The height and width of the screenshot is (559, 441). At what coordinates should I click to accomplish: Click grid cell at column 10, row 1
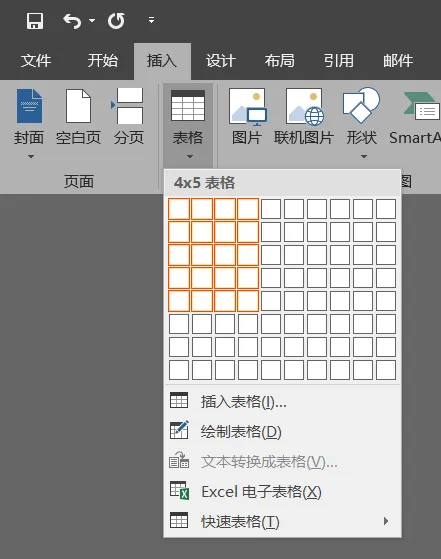tap(386, 209)
